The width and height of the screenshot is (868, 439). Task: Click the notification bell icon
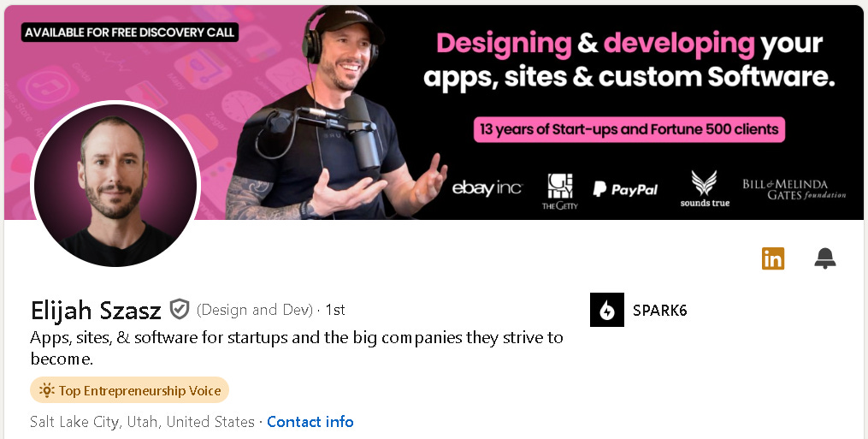pos(825,258)
